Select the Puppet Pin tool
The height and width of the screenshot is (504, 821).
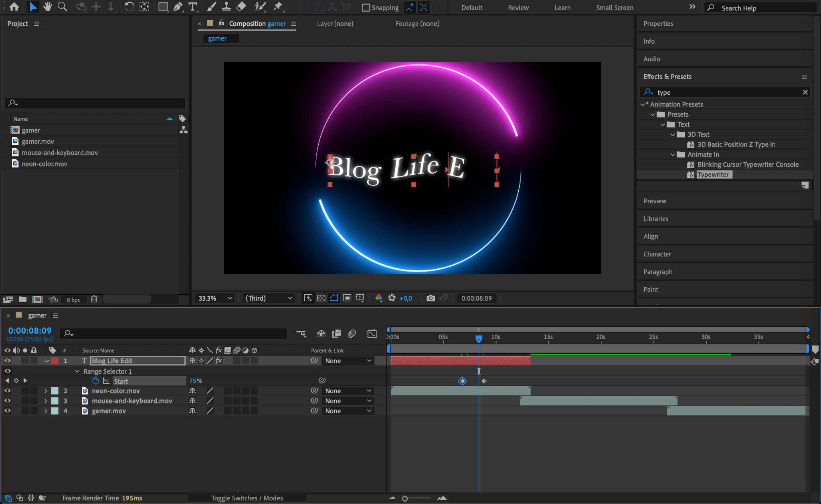click(x=277, y=7)
